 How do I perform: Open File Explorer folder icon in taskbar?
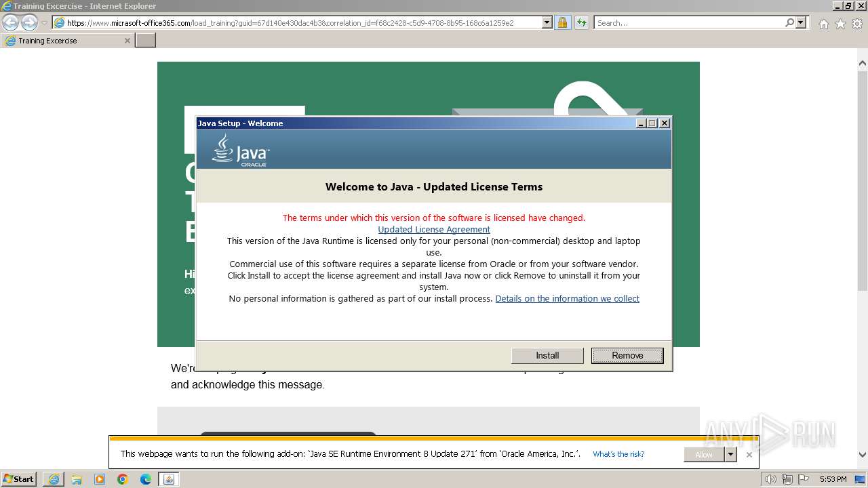click(x=77, y=479)
